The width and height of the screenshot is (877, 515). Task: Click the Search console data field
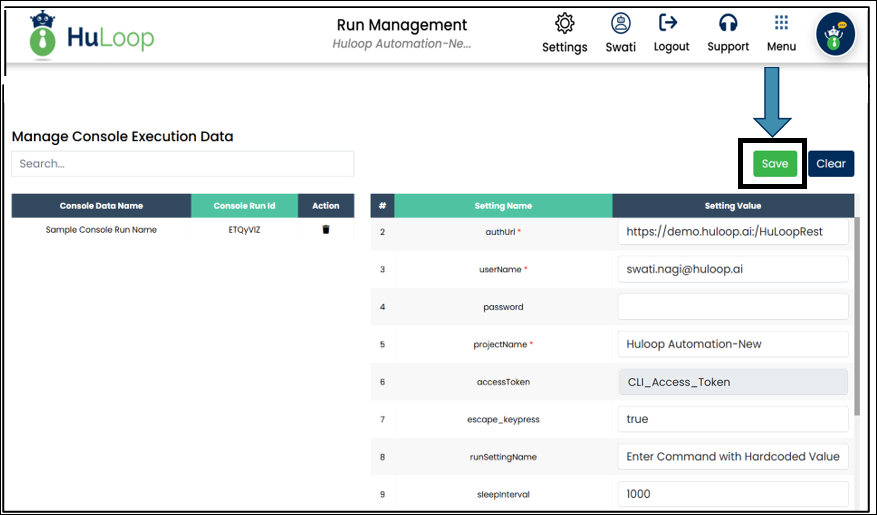182,164
